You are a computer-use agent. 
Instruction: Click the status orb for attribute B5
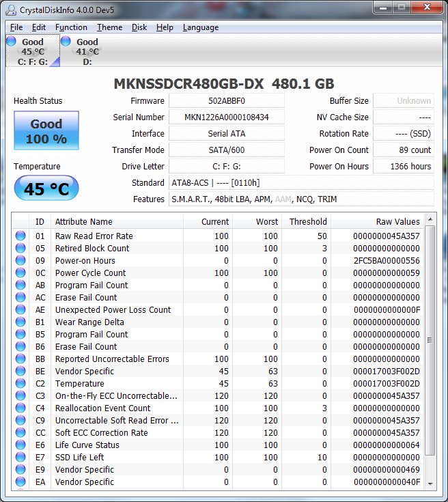pos(20,334)
